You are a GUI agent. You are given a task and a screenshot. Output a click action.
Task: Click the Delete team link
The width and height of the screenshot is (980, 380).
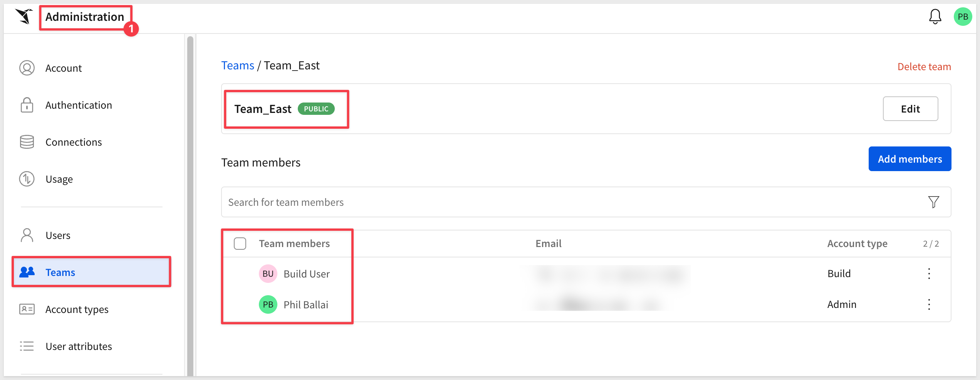[x=924, y=67]
